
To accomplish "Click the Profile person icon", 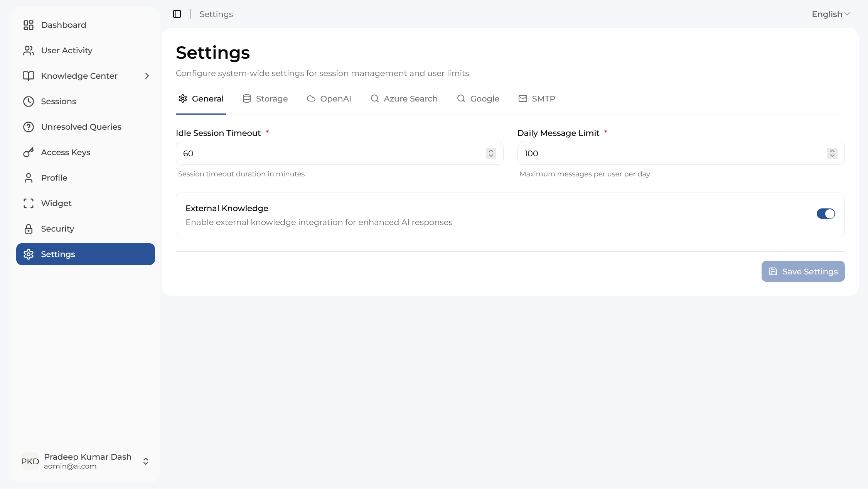I will 29,178.
